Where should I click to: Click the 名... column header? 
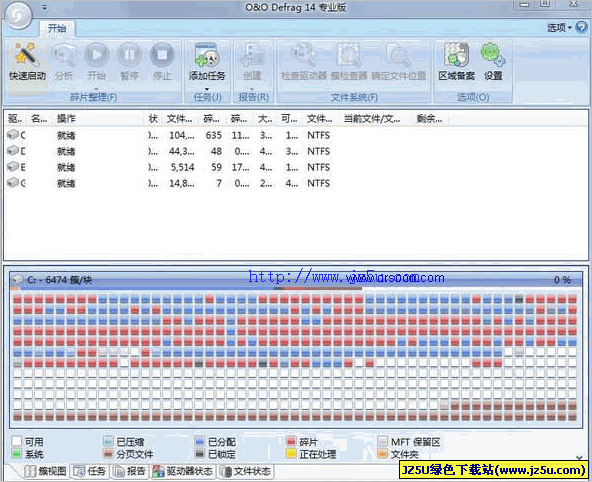coord(39,119)
